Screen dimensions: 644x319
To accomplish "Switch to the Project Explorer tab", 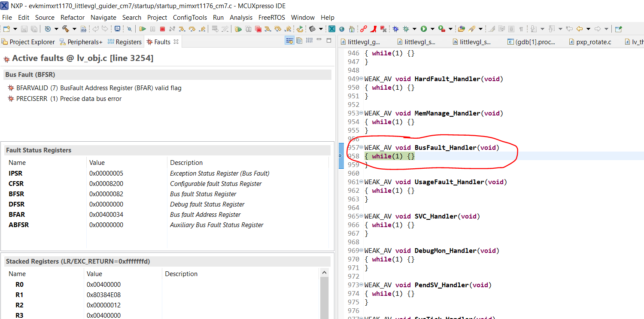I will coord(28,42).
